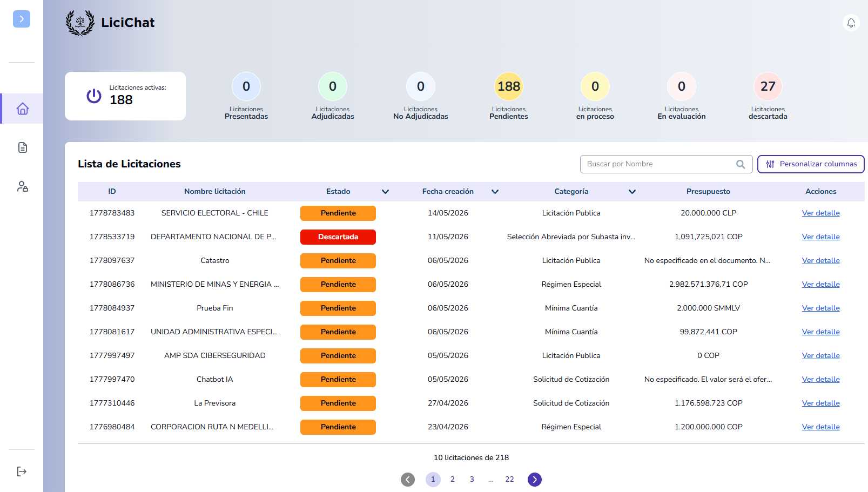Image resolution: width=868 pixels, height=492 pixels.
Task: Click CORPORACION RUTA N MEDELLI... name cell
Action: [212, 427]
